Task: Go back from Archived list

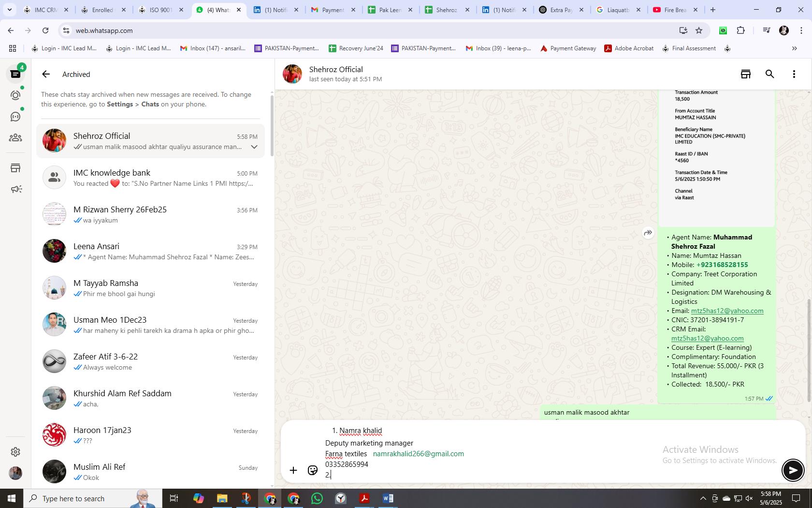Action: [x=46, y=74]
